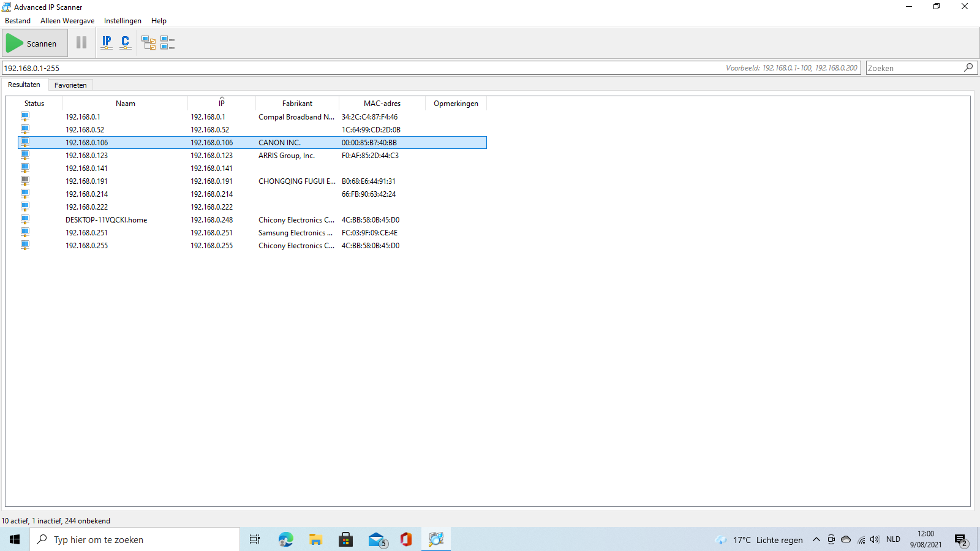980x551 pixels.
Task: Sort by the Naam column header
Action: click(x=125, y=104)
